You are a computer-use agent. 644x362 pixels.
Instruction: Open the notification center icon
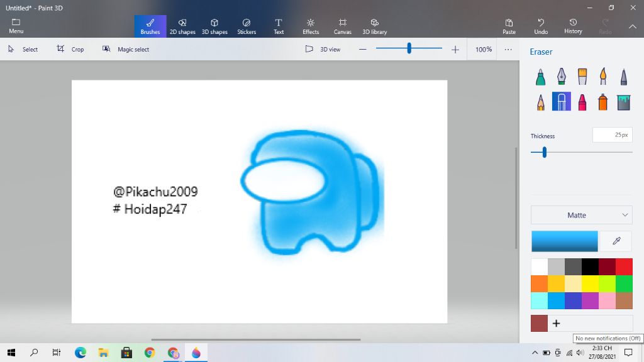click(628, 353)
